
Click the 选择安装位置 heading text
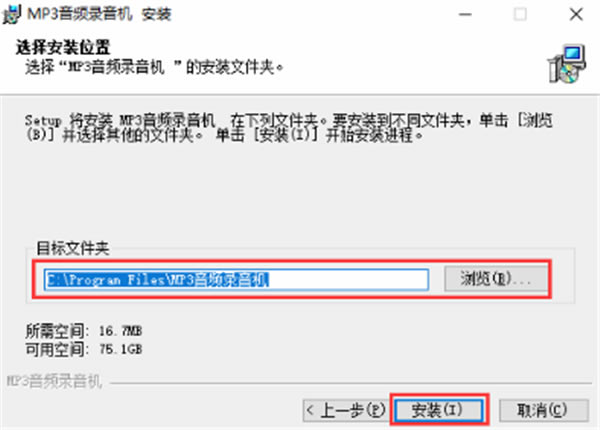pyautogui.click(x=63, y=48)
